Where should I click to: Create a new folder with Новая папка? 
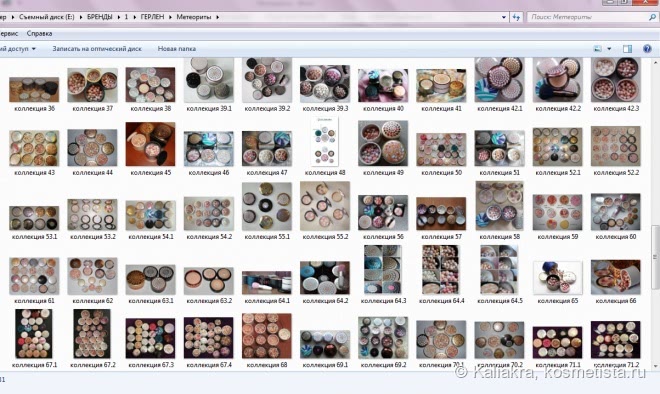pos(176,49)
